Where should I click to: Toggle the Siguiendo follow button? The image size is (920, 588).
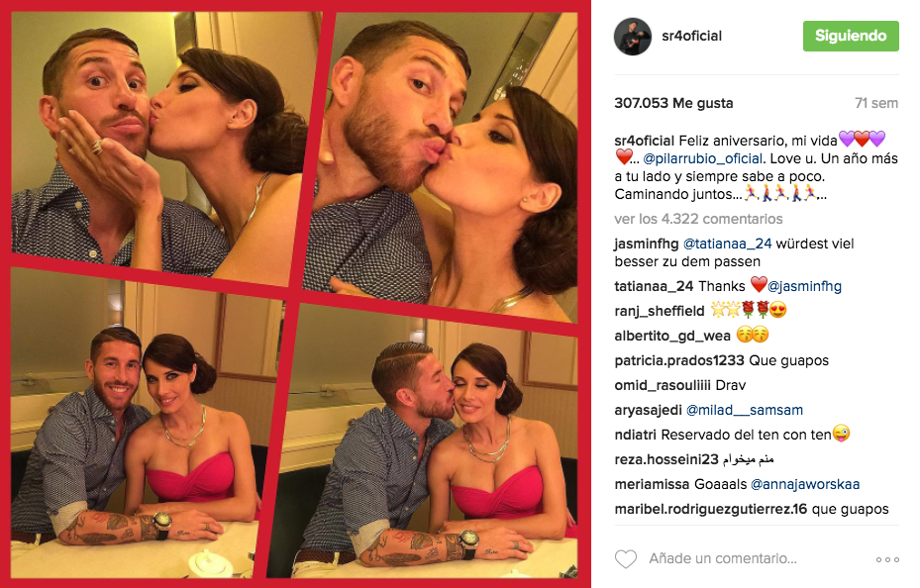coord(851,36)
